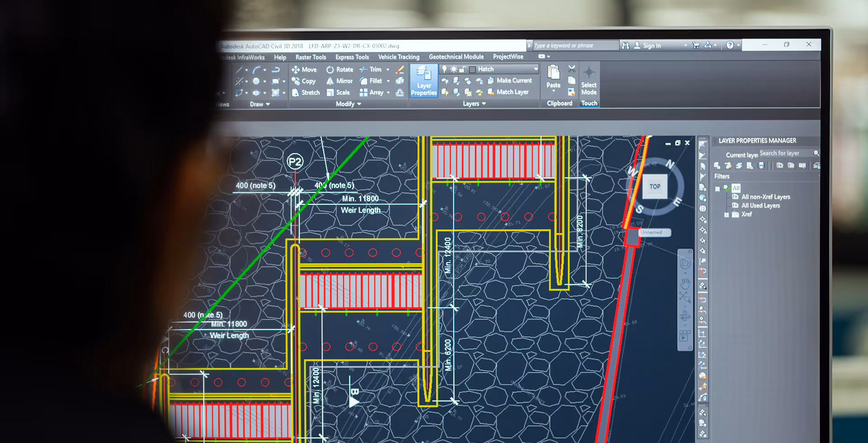Select the Move tool

(304, 70)
